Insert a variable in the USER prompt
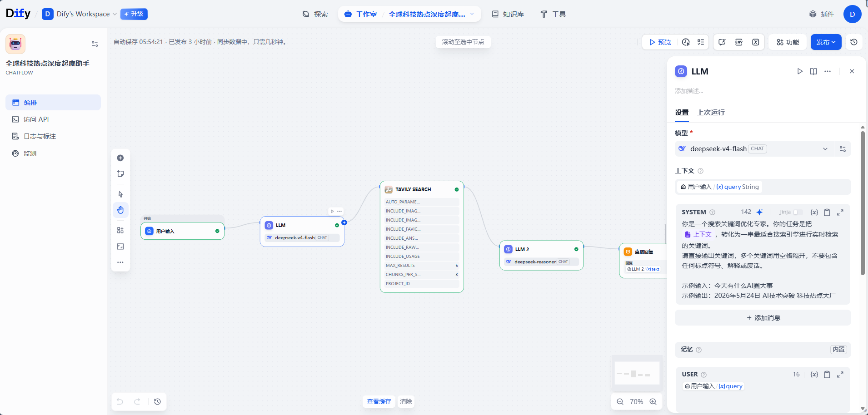The image size is (868, 415). 814,375
